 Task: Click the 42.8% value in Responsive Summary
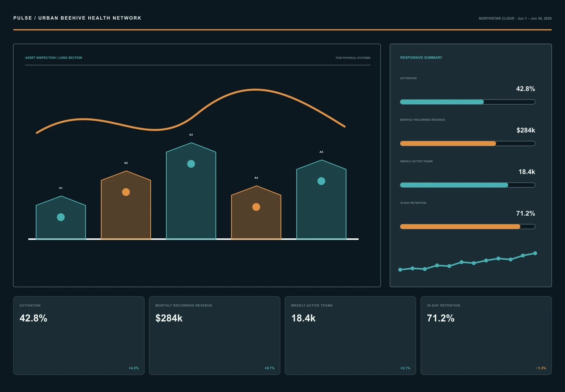click(525, 89)
